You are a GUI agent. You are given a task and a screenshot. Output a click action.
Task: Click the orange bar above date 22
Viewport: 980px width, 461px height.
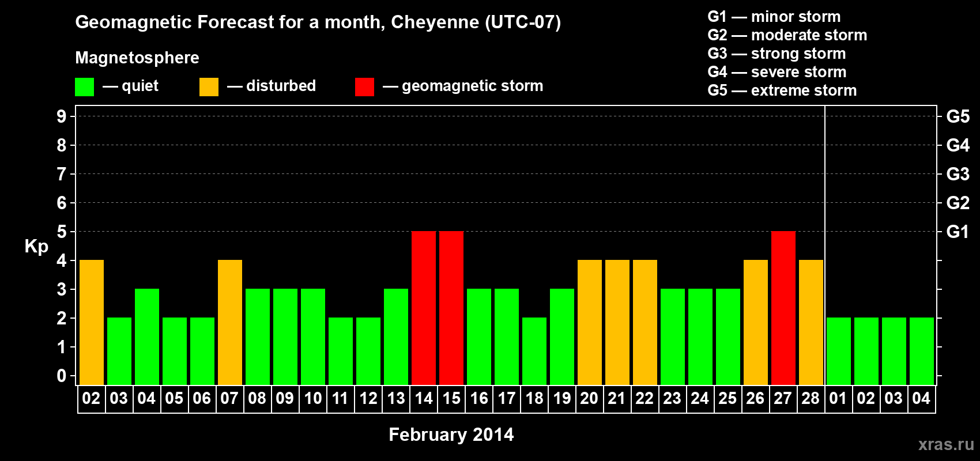pos(645,322)
